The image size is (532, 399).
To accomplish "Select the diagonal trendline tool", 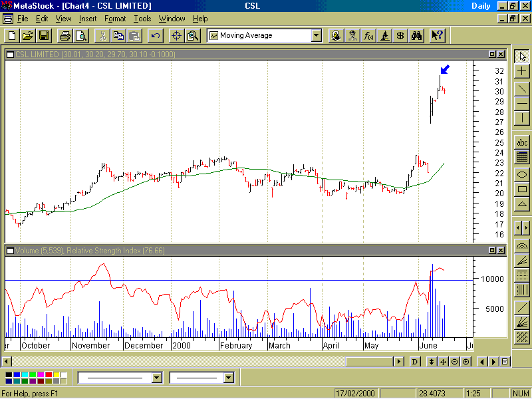I will pos(522,88).
